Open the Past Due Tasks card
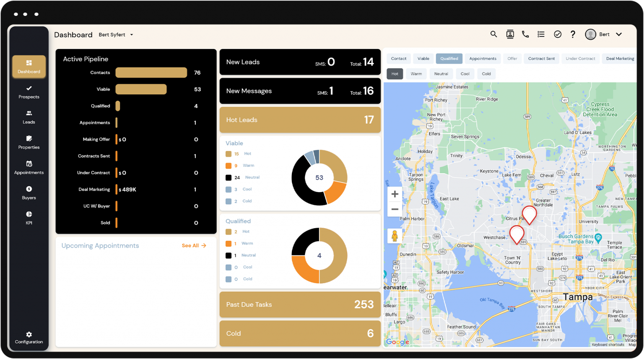Viewport: 644px width, 359px height. coord(300,304)
